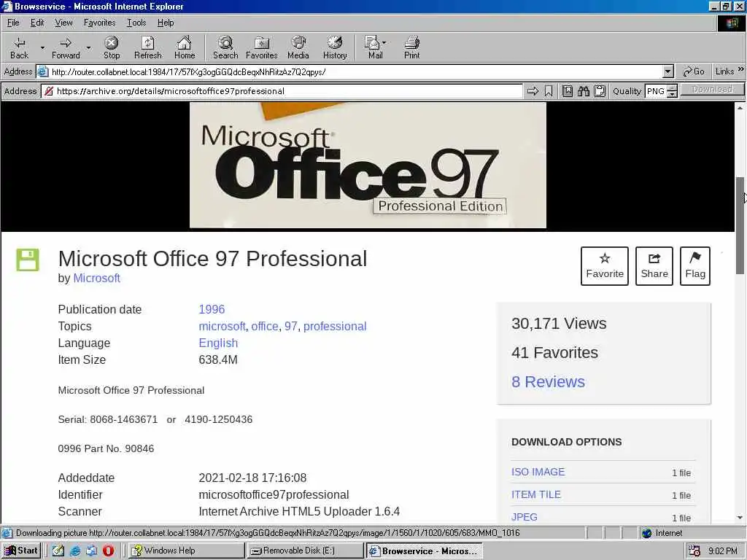This screenshot has height=560, width=747.
Task: Click the Favorite star button
Action: click(605, 266)
